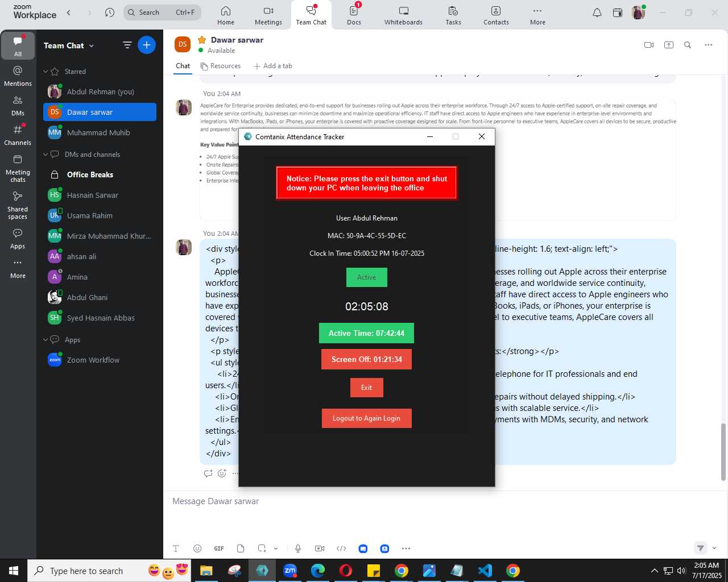The width and height of the screenshot is (728, 582).
Task: Open the screenshot options dropdown arrow
Action: 276,548
